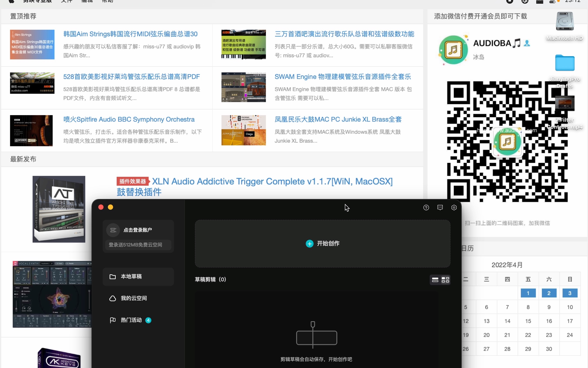Open calendar date 2 in April 2022
This screenshot has height=368, width=588.
pyautogui.click(x=549, y=293)
